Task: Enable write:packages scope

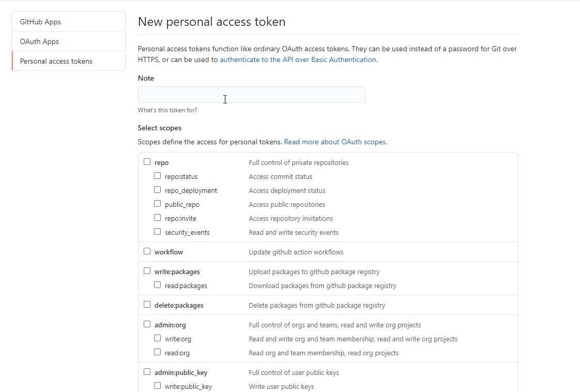Action: 147,271
